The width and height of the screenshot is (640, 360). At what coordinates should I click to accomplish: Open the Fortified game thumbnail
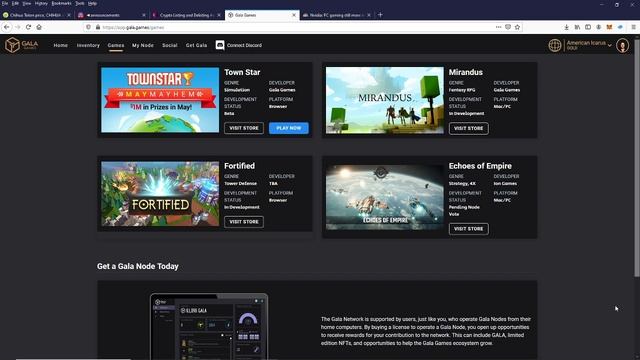click(160, 194)
